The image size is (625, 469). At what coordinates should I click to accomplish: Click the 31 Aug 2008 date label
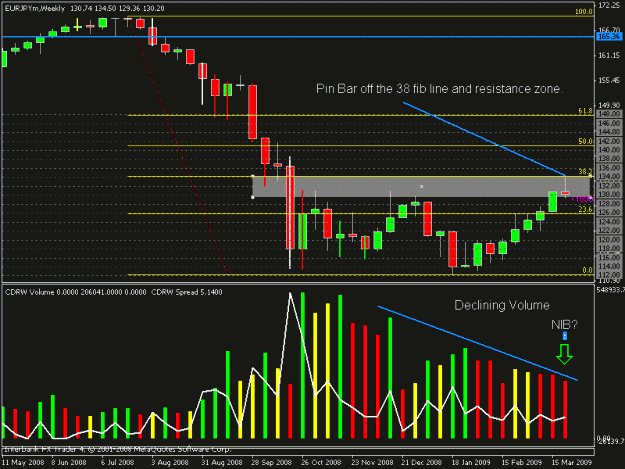tap(222, 462)
